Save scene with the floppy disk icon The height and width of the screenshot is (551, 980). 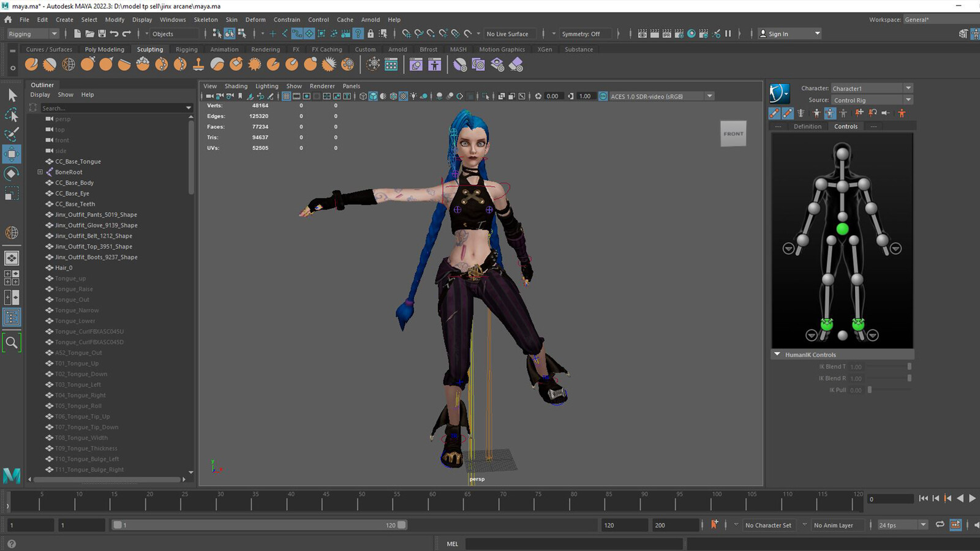102,34
